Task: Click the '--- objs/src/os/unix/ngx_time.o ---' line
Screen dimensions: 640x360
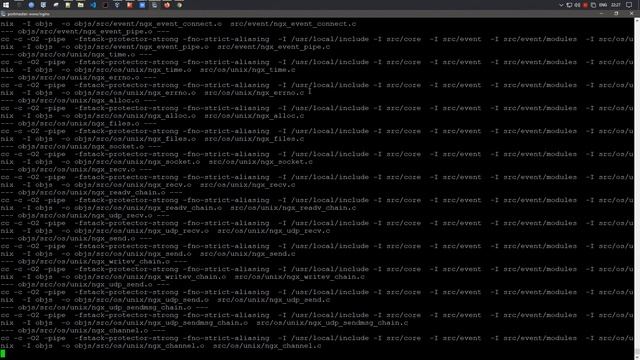Action: point(76,54)
